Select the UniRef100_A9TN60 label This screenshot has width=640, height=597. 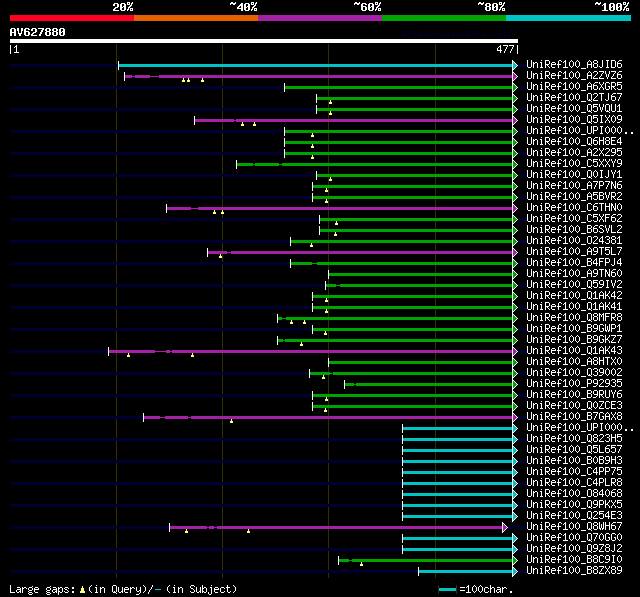pos(574,274)
